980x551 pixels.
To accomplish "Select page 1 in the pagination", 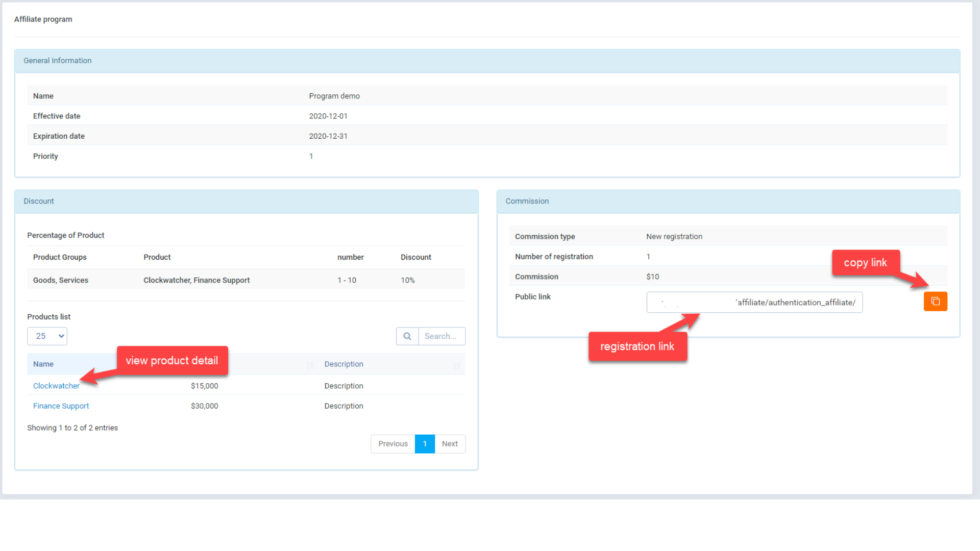I will [x=425, y=444].
